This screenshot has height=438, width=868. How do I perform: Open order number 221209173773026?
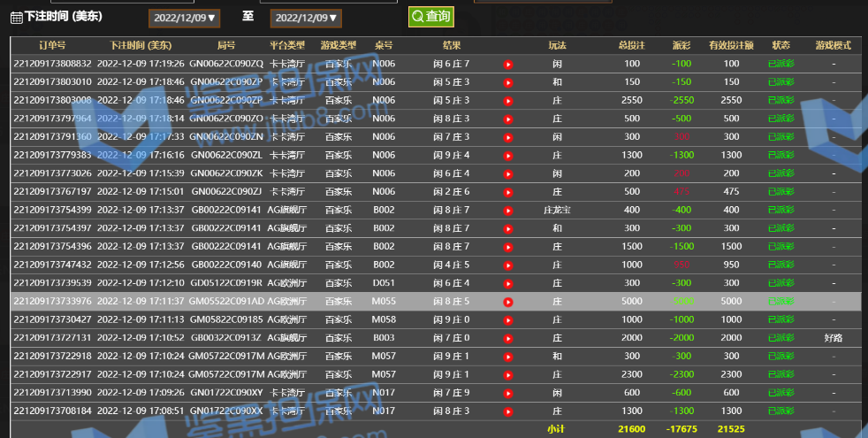coord(52,173)
